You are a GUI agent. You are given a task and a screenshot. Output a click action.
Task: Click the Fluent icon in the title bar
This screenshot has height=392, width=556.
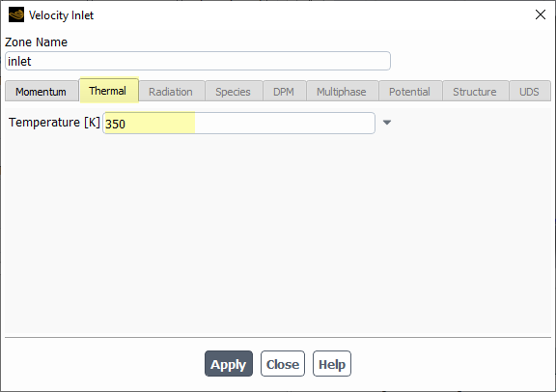tap(16, 14)
